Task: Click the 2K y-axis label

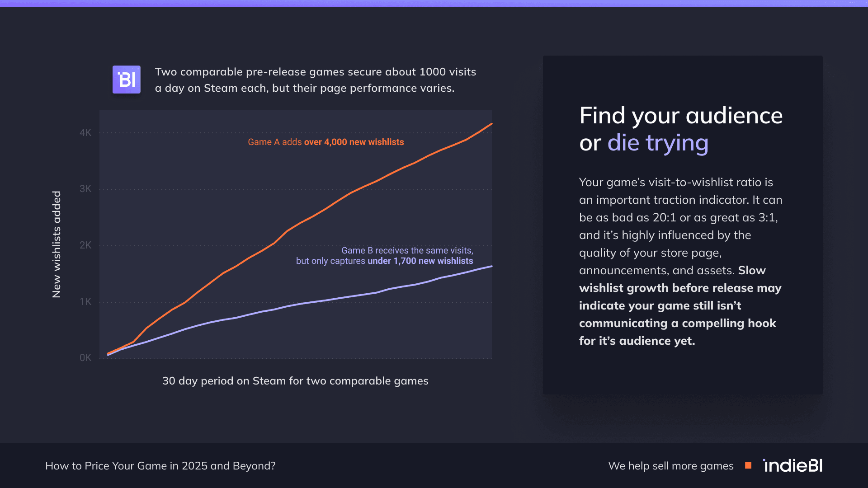Action: (x=85, y=245)
